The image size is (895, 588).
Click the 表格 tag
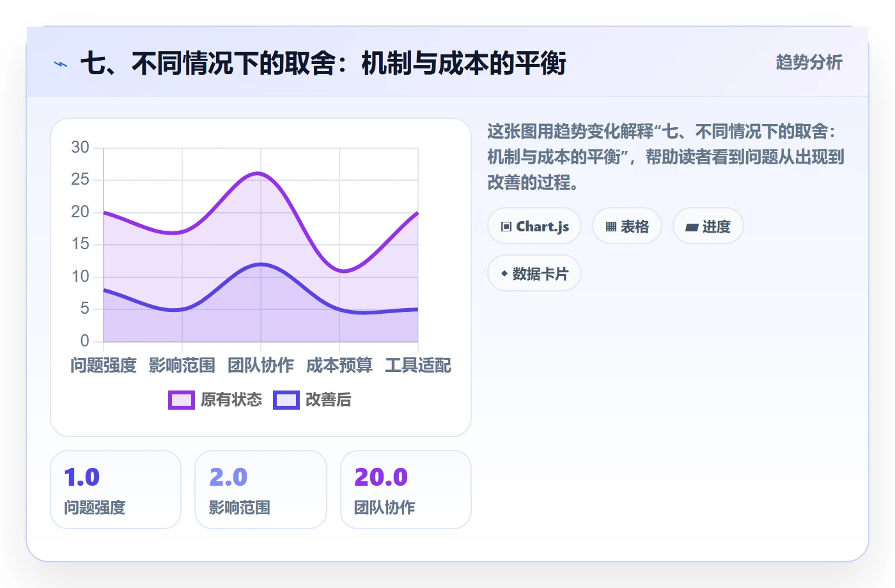(x=627, y=226)
